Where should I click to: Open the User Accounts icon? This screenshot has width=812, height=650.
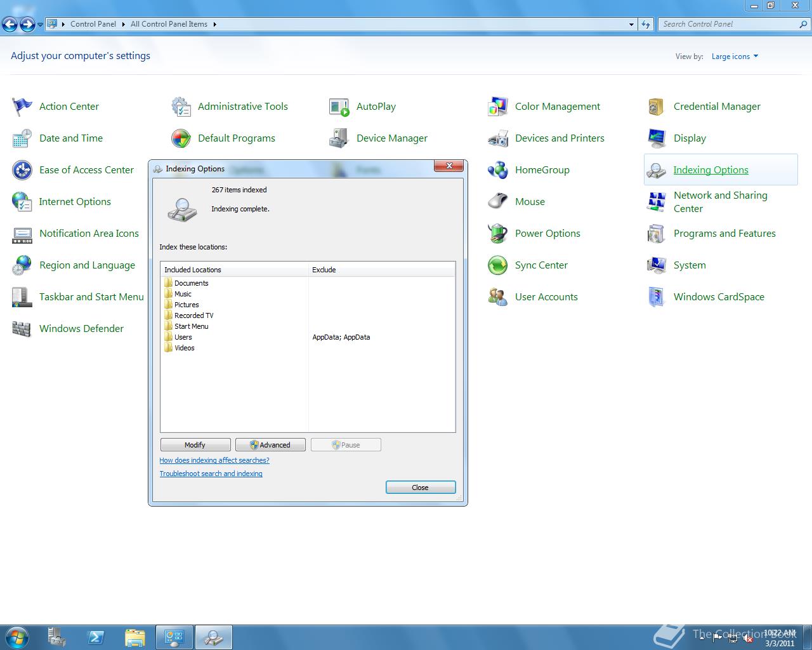coord(498,297)
